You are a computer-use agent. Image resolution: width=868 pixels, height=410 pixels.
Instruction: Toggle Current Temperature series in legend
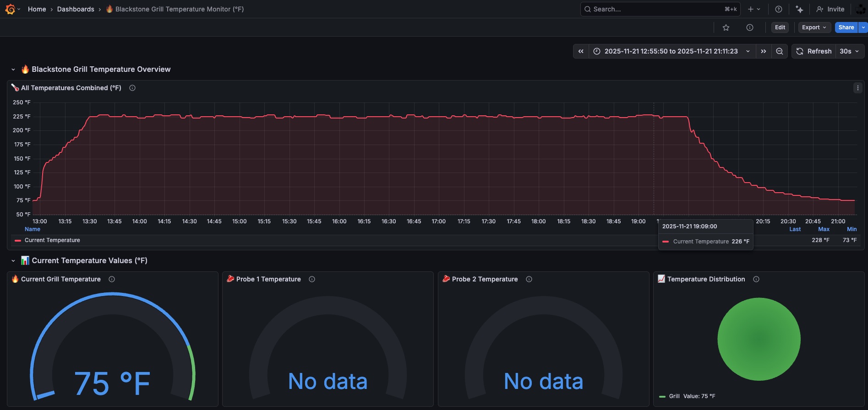pos(52,240)
